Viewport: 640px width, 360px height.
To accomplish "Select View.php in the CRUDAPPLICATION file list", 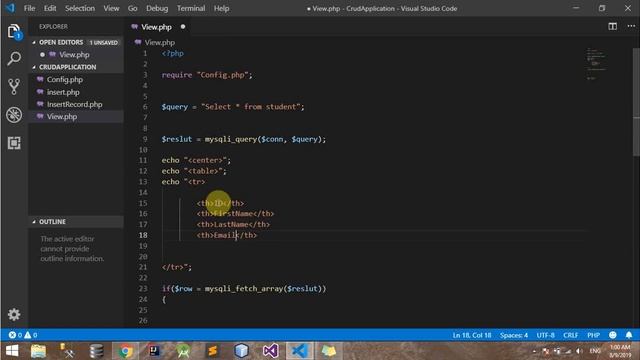I will (x=62, y=117).
